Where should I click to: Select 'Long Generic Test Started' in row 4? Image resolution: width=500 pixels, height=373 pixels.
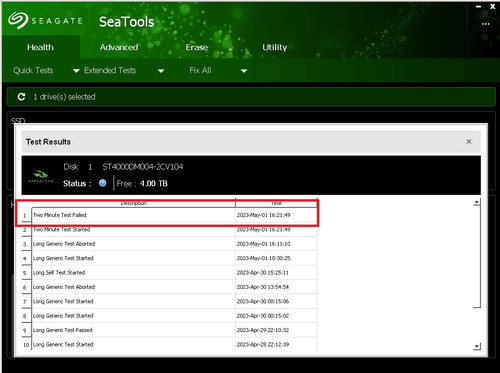[169, 258]
